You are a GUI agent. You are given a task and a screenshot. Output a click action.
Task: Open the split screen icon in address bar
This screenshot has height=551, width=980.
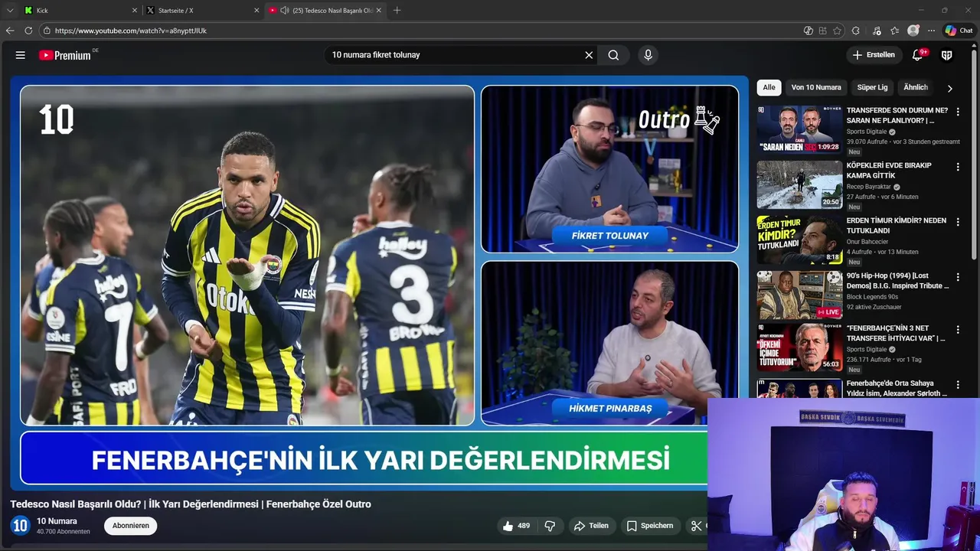click(822, 31)
